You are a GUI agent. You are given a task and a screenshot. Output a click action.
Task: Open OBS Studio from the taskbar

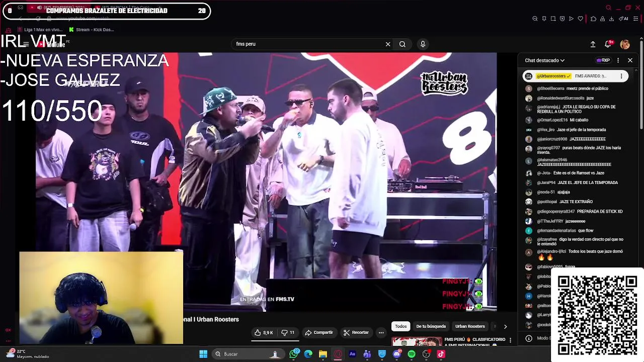tap(427, 354)
